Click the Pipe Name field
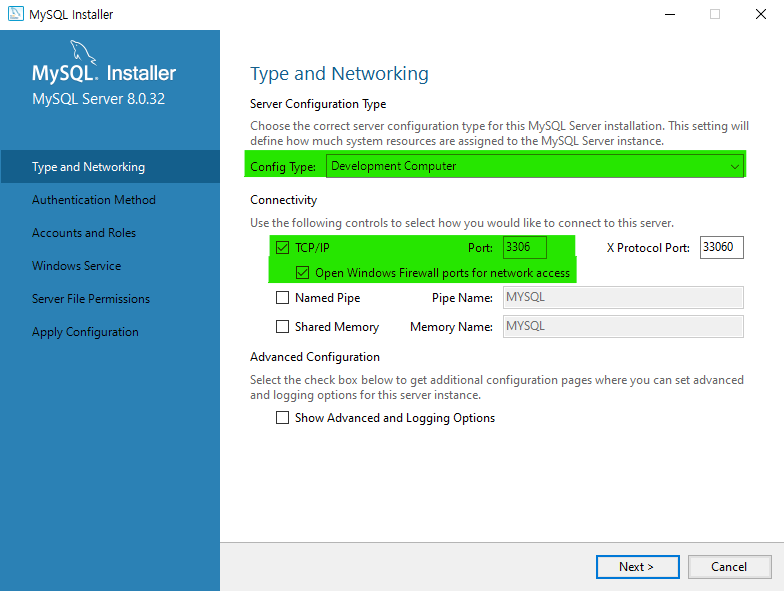The image size is (784, 591). tap(623, 298)
